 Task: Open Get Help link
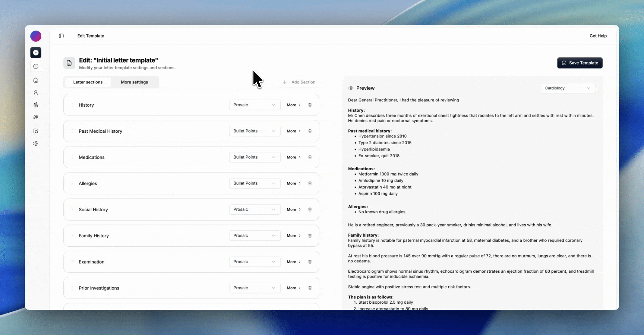[x=598, y=36]
